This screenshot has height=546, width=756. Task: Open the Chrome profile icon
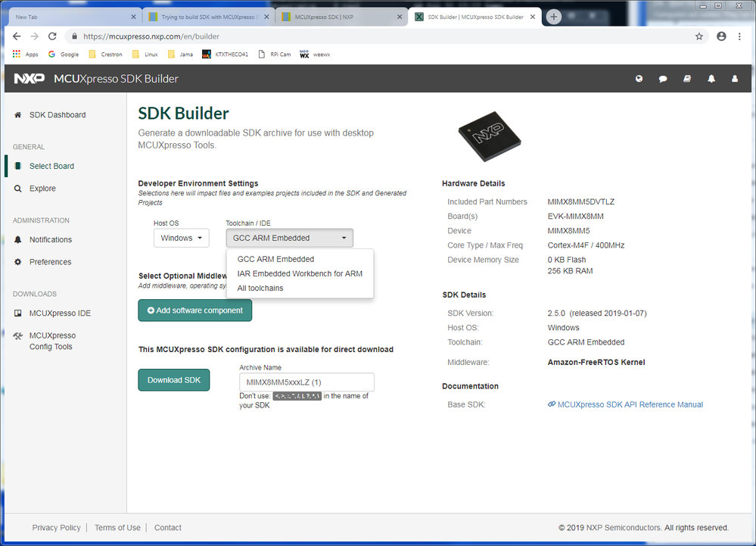click(721, 36)
